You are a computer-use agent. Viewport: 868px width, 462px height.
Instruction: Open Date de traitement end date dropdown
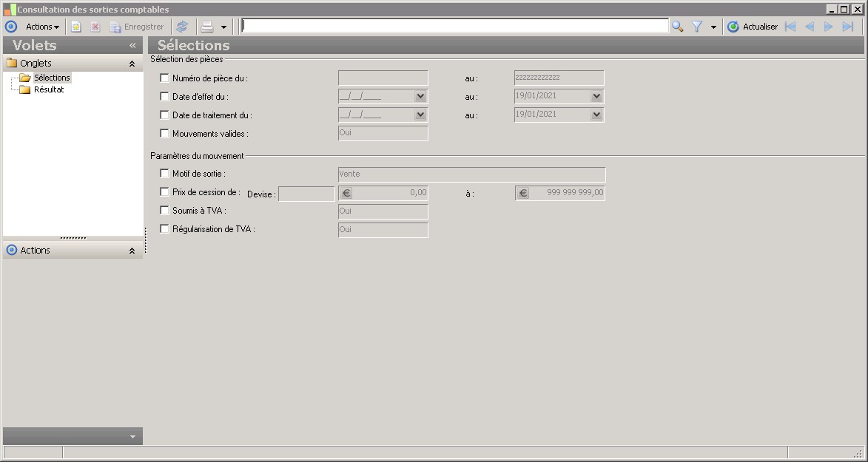pyautogui.click(x=596, y=115)
